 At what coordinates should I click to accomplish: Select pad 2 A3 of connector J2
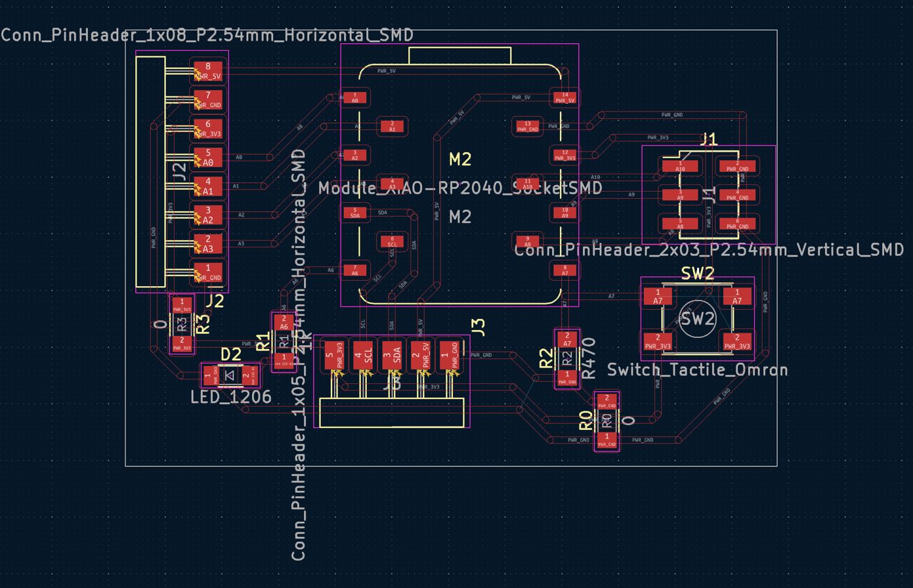click(x=208, y=243)
